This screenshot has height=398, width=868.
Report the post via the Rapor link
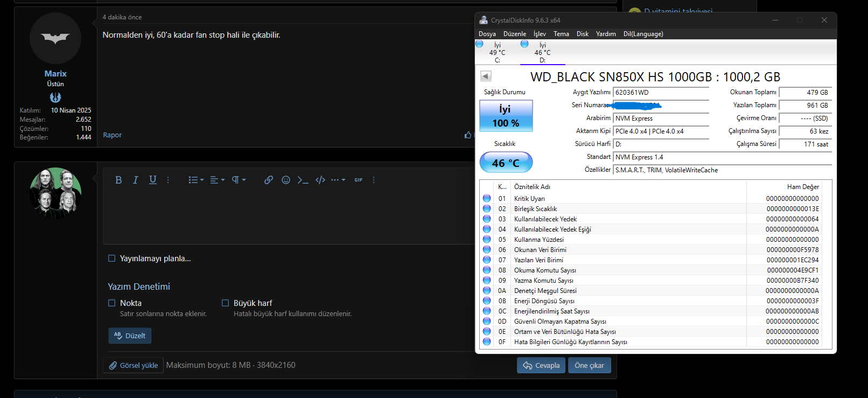[x=113, y=135]
